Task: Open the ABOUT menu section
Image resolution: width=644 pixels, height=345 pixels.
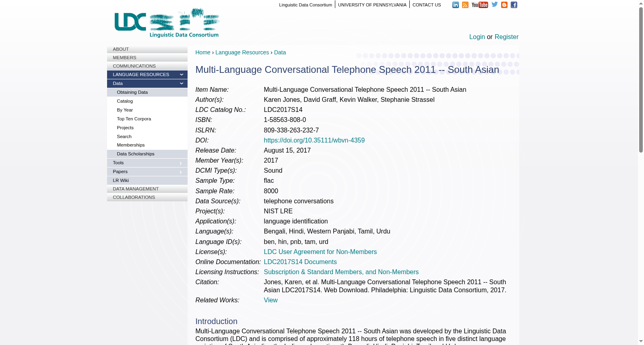Action: point(147,49)
